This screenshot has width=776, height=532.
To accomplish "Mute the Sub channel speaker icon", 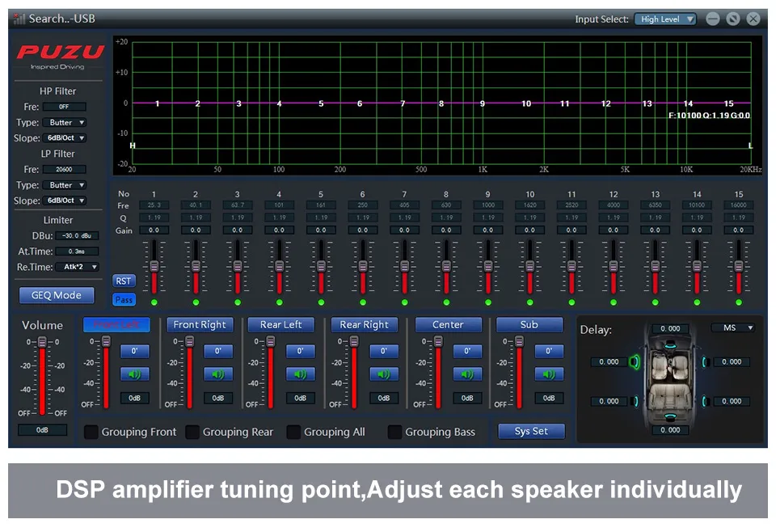I will pyautogui.click(x=549, y=374).
